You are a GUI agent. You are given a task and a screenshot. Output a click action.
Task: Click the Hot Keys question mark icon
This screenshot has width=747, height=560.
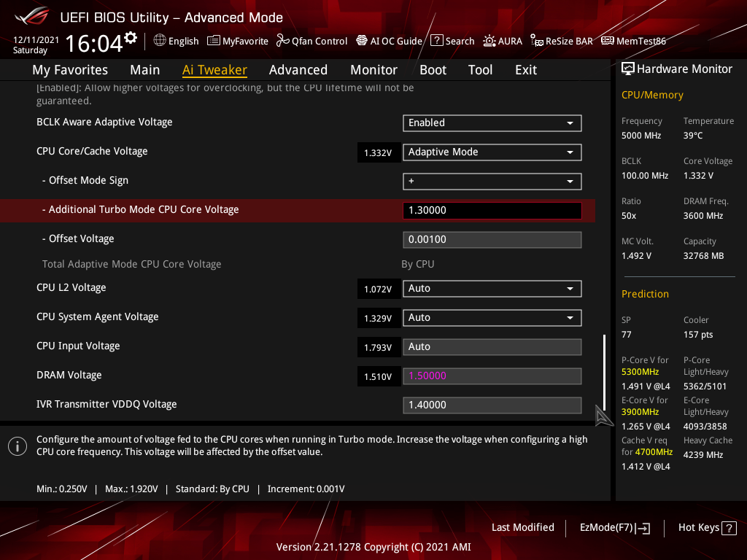tap(729, 528)
